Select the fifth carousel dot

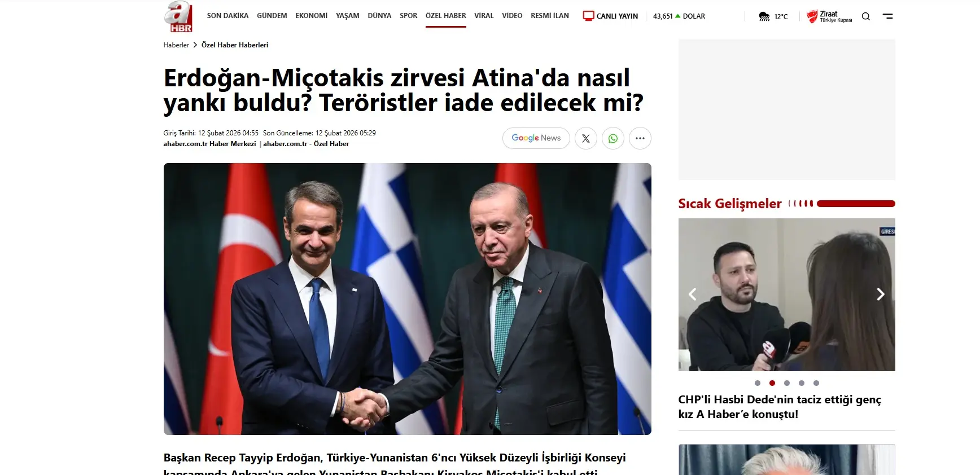(816, 383)
